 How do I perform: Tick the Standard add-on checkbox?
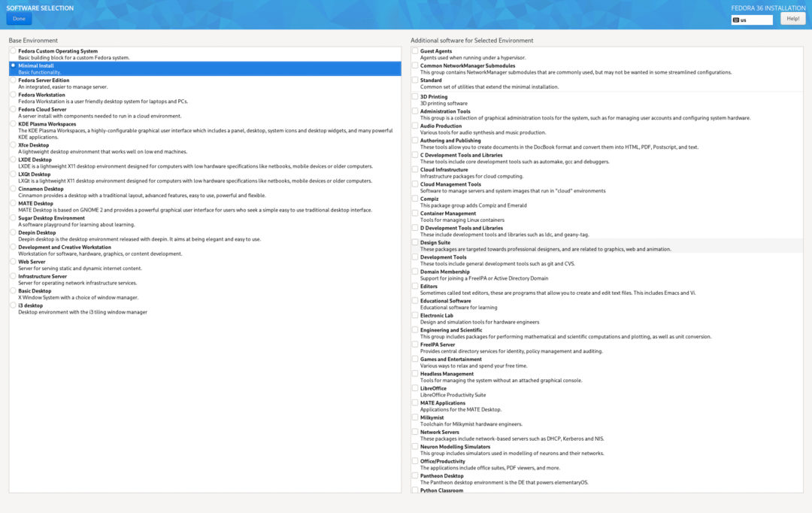click(415, 80)
